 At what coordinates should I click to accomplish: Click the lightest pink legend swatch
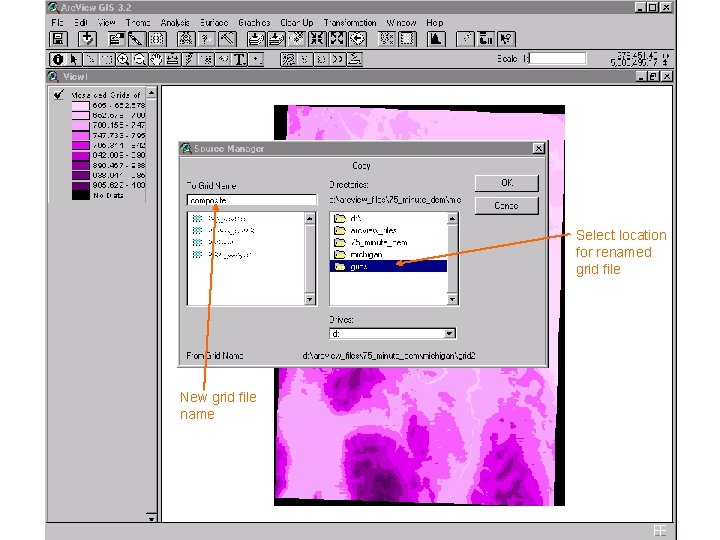click(x=80, y=106)
